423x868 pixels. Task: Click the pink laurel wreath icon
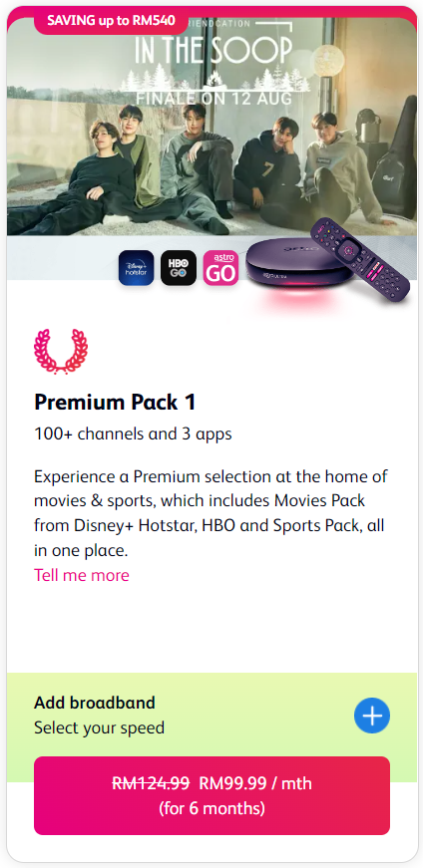tap(61, 352)
